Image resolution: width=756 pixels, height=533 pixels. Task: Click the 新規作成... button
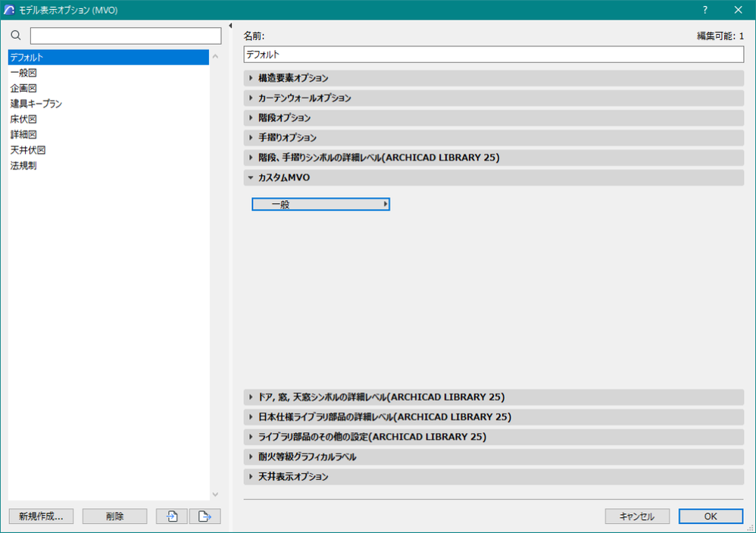(x=41, y=516)
